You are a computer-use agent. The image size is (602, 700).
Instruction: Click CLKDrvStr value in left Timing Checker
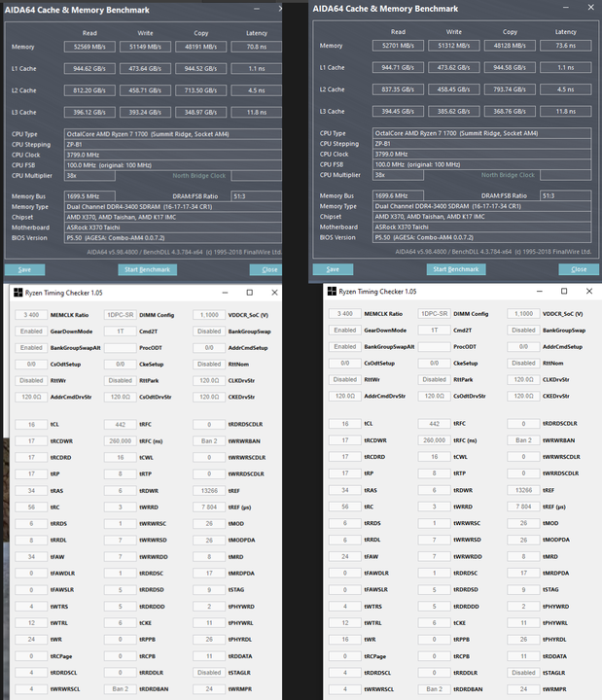(x=209, y=381)
